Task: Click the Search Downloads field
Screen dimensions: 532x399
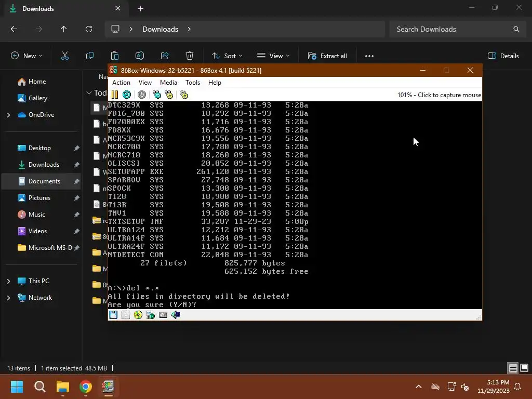Action: pos(457,29)
